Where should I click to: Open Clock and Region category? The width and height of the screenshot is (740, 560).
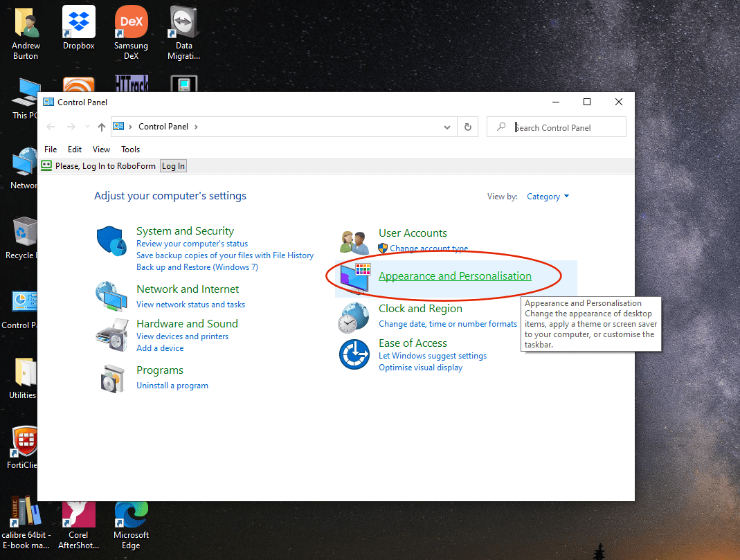click(x=420, y=309)
